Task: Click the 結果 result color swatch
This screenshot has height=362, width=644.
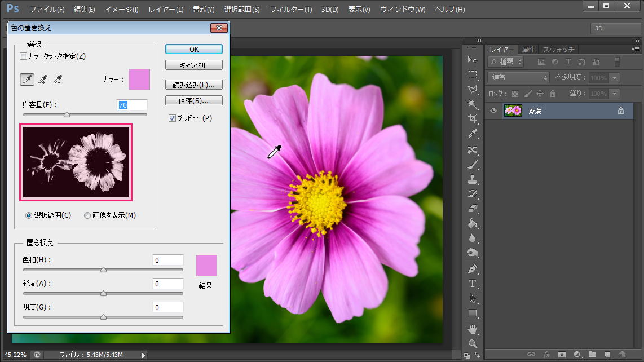Action: (x=206, y=266)
